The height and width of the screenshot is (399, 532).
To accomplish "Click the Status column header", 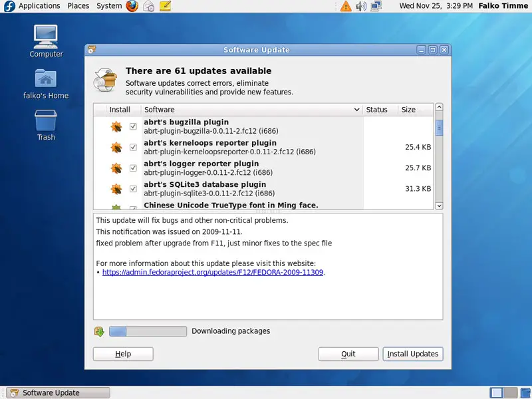I will coord(380,110).
